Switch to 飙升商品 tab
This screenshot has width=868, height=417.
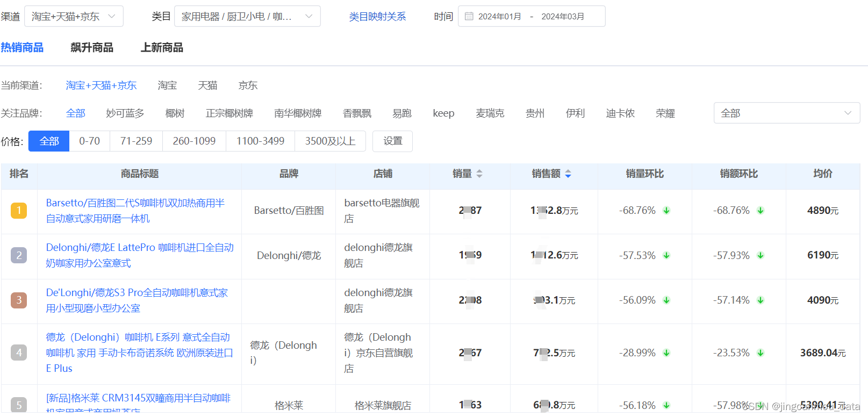(92, 48)
